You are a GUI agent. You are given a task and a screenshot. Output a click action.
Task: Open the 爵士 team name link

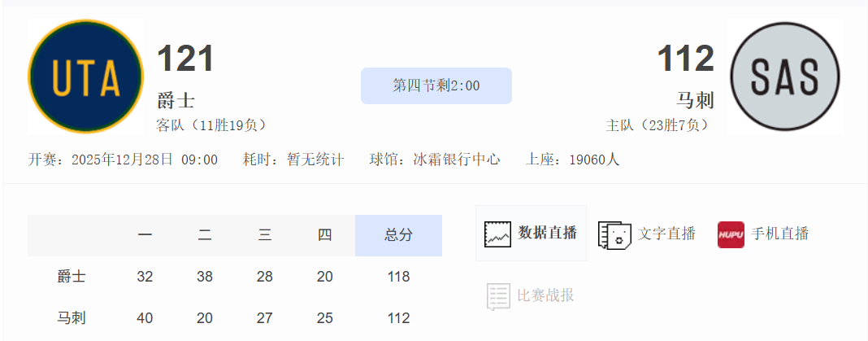click(x=176, y=101)
